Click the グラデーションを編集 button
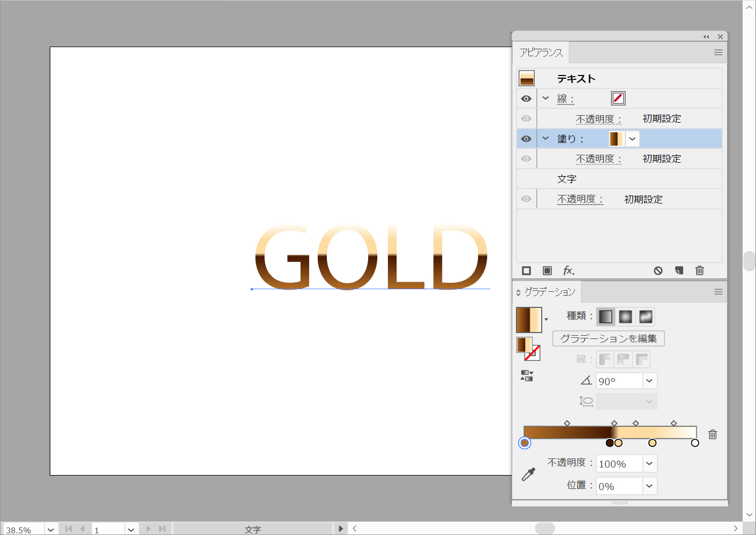The width and height of the screenshot is (756, 535). [608, 338]
